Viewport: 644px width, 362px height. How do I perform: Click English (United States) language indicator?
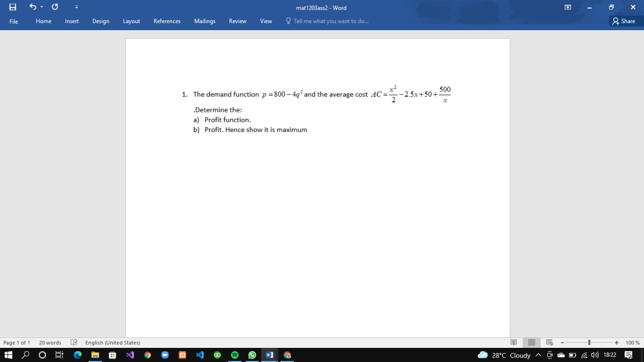coord(113,343)
